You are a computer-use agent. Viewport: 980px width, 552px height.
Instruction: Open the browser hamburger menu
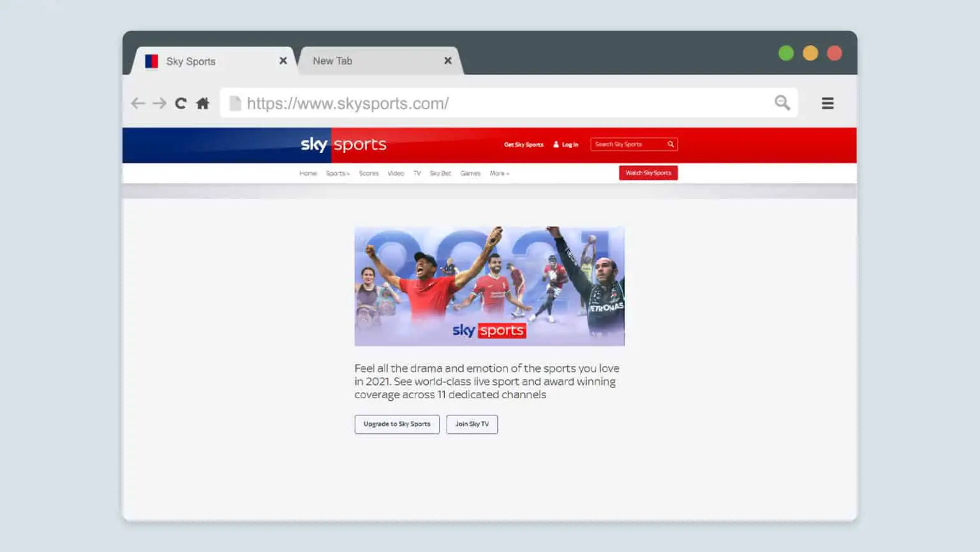pyautogui.click(x=828, y=103)
